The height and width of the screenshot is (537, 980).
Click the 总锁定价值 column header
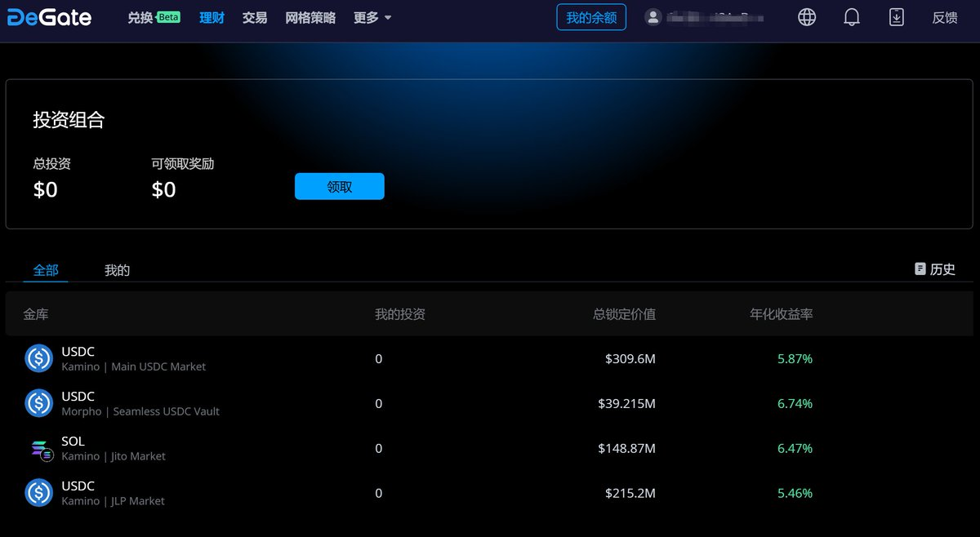[x=624, y=314]
